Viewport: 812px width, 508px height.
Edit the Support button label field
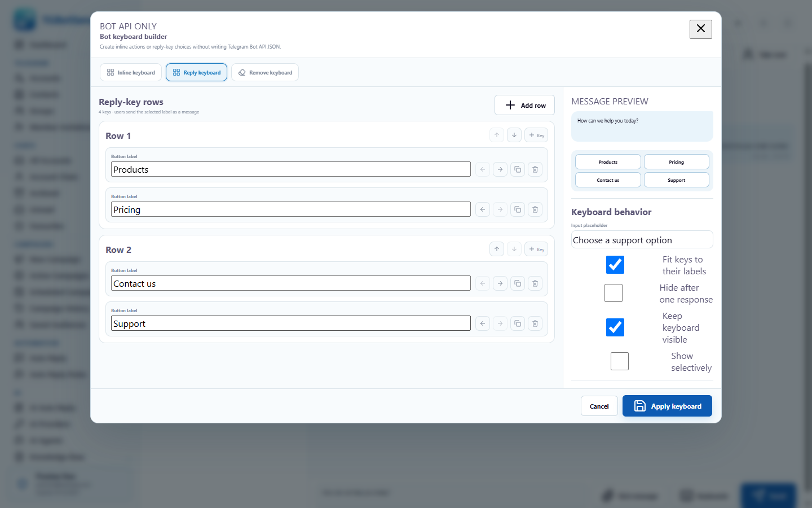[x=291, y=323]
